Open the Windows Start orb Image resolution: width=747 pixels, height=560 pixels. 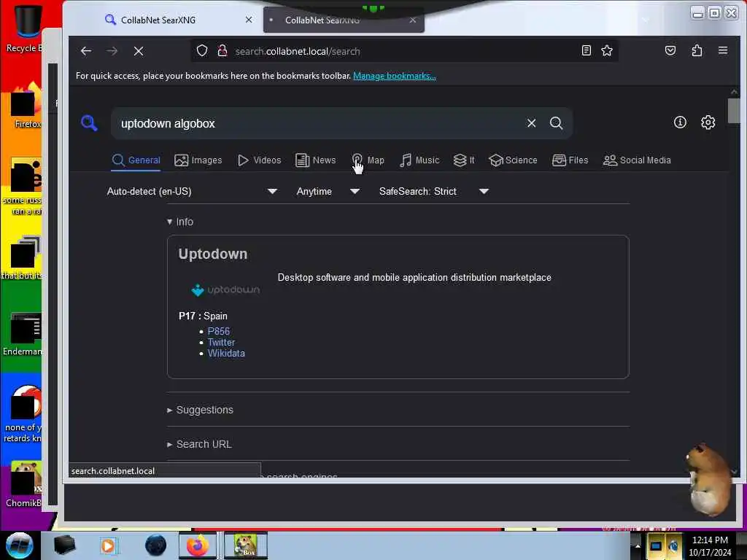coord(20,545)
